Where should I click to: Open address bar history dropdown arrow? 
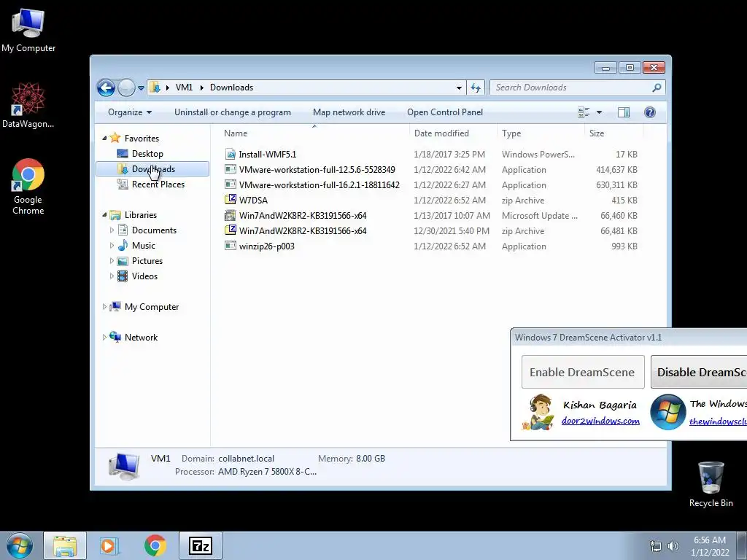click(459, 87)
